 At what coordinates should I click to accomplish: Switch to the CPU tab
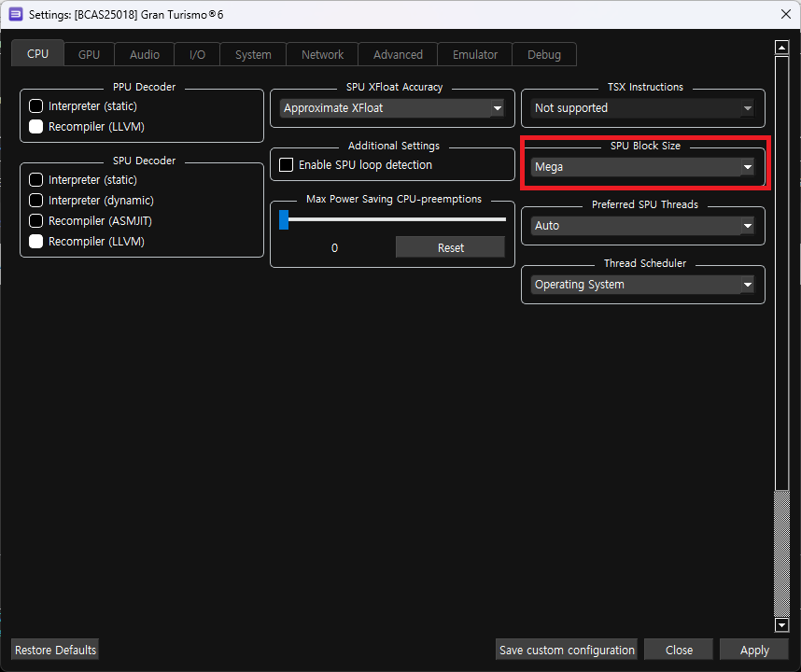click(37, 53)
